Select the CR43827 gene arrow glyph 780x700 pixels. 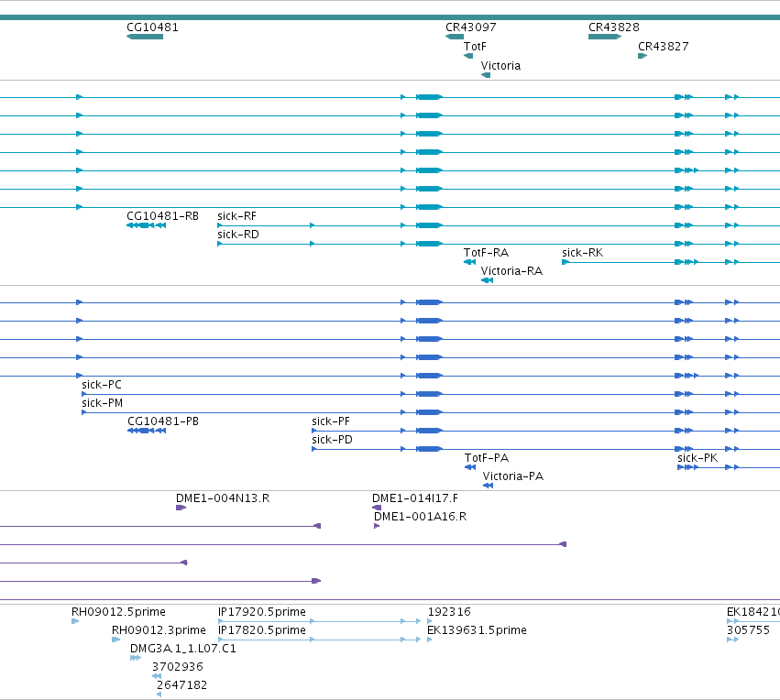click(643, 56)
